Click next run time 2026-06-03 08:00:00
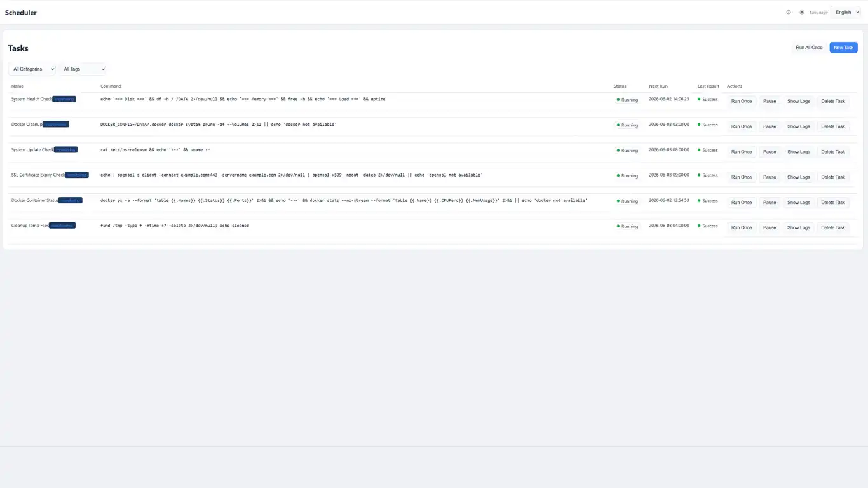This screenshot has height=488, width=868. pos(668,150)
